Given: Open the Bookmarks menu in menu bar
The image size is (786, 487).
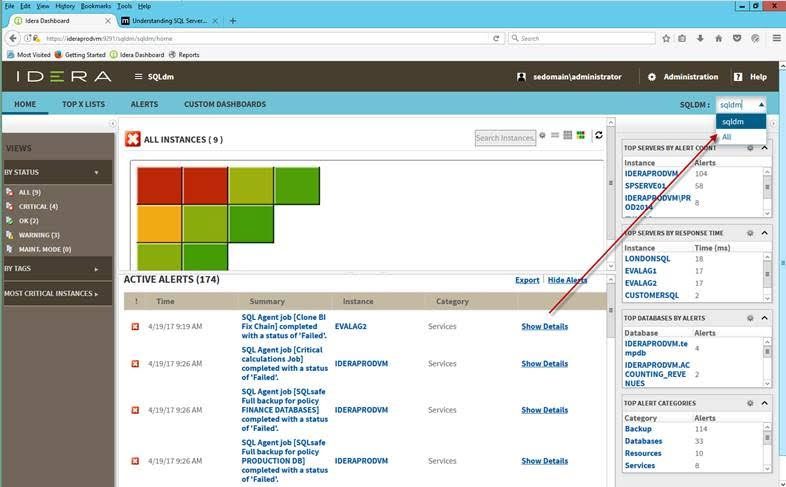Looking at the screenshot, I should (96, 6).
